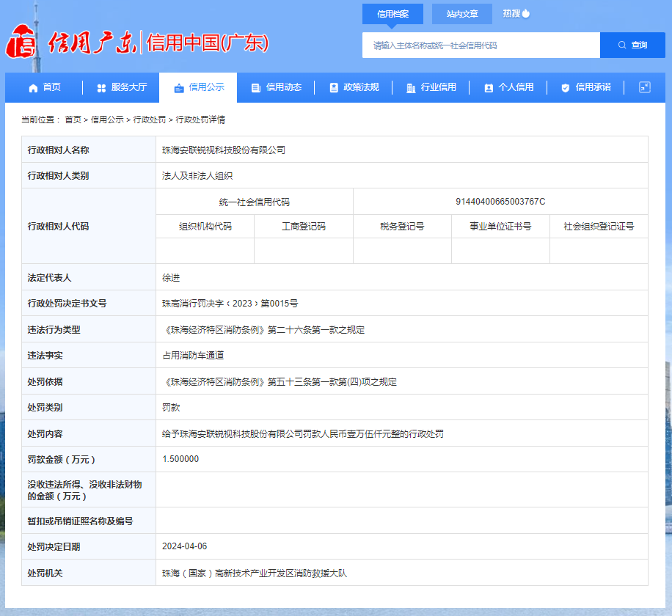The image size is (672, 616).
Task: Click the 组织机构代码 header cell
Action: pos(205,226)
